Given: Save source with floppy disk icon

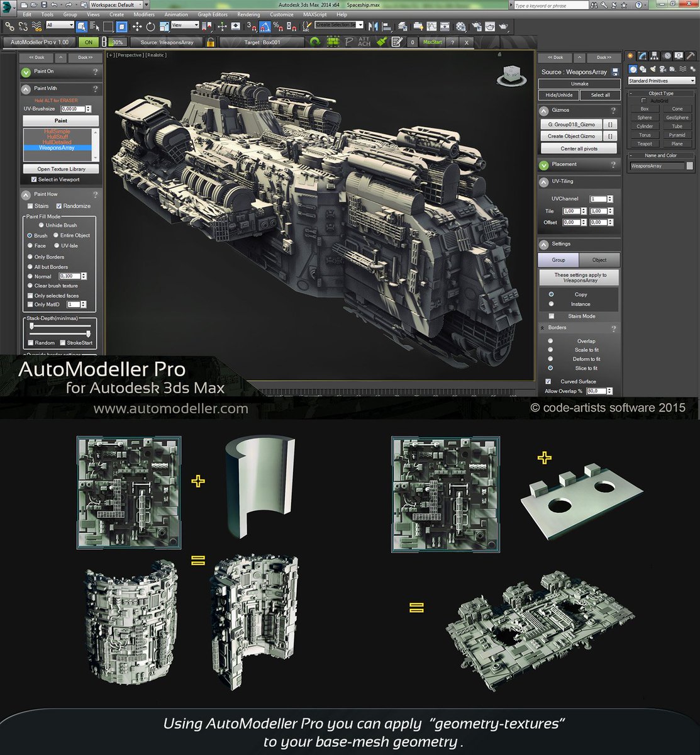Looking at the screenshot, I should tap(615, 72).
